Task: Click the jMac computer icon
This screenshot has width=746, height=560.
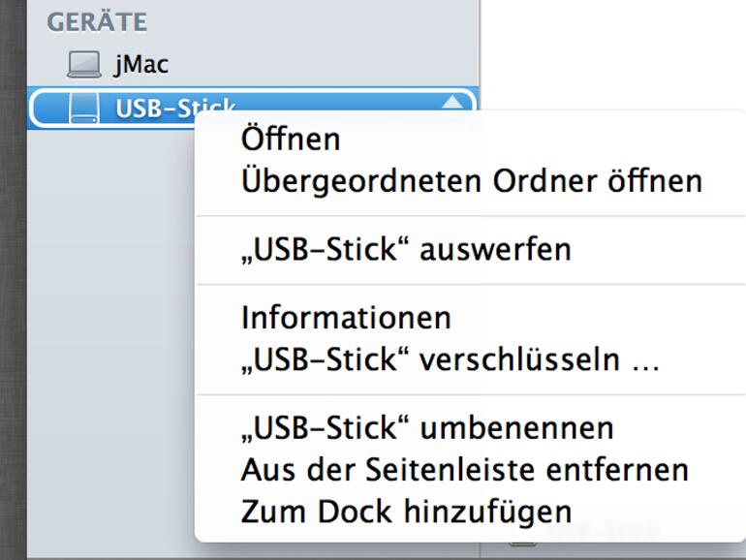Action: click(84, 65)
